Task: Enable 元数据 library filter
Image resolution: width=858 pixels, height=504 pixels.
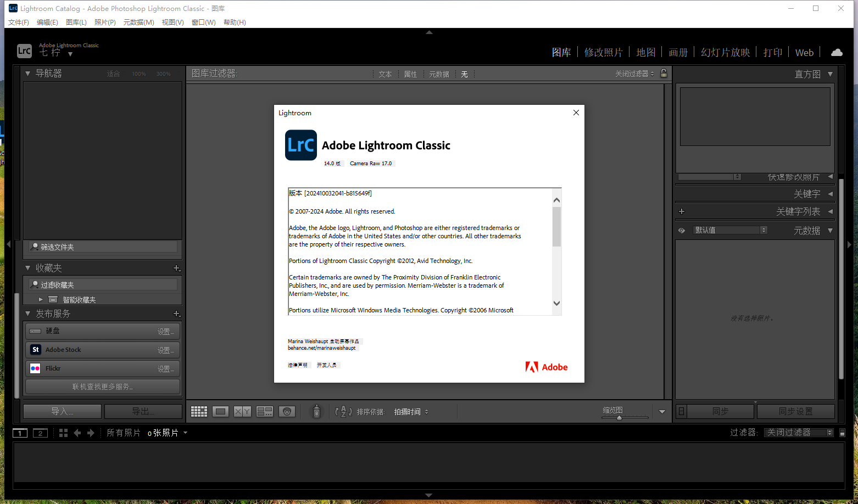Action: [x=439, y=74]
